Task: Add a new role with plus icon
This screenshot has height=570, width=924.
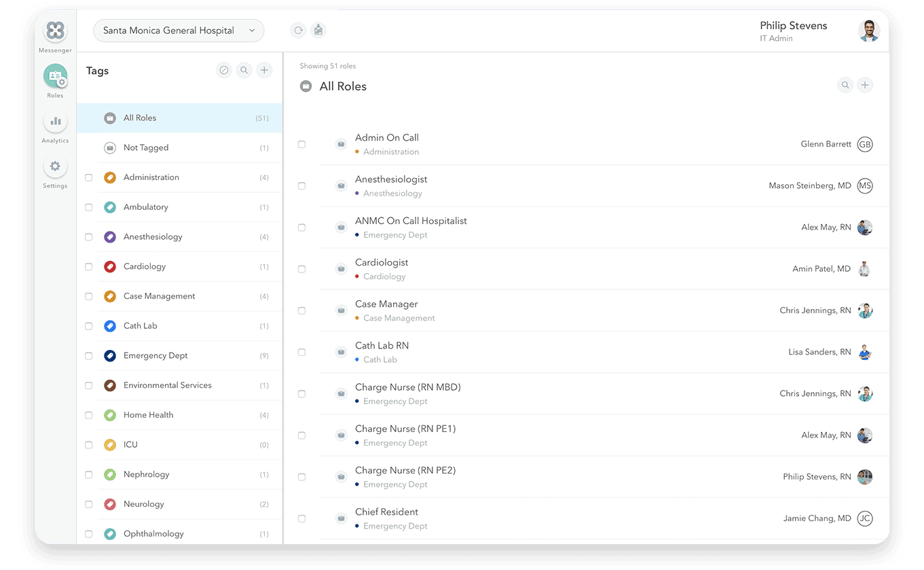Action: 865,85
